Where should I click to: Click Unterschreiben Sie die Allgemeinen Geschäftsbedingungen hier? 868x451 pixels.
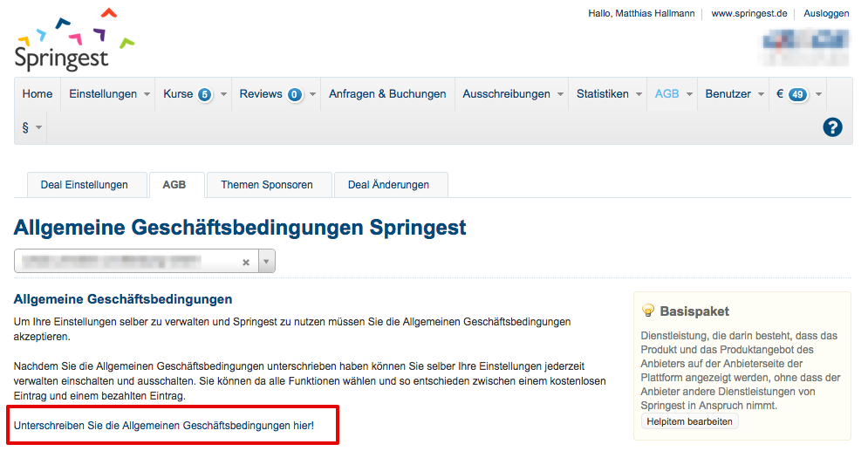point(164,426)
